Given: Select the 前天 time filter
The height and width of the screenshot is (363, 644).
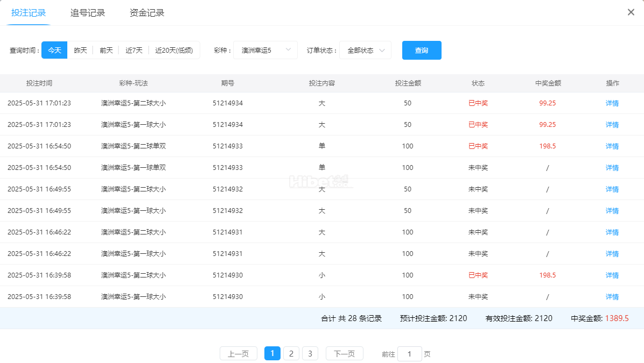Looking at the screenshot, I should tap(106, 50).
